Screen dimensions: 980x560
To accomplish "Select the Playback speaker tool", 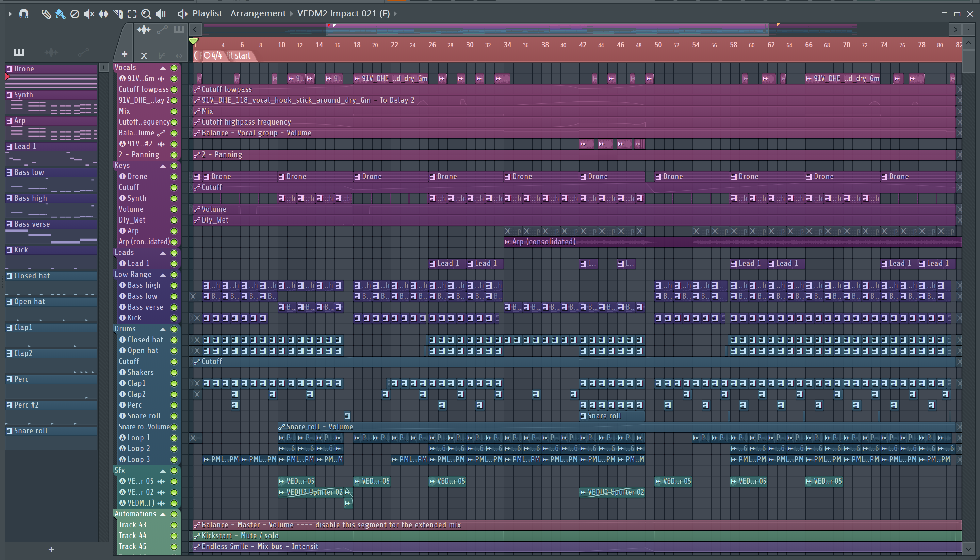I will 160,14.
